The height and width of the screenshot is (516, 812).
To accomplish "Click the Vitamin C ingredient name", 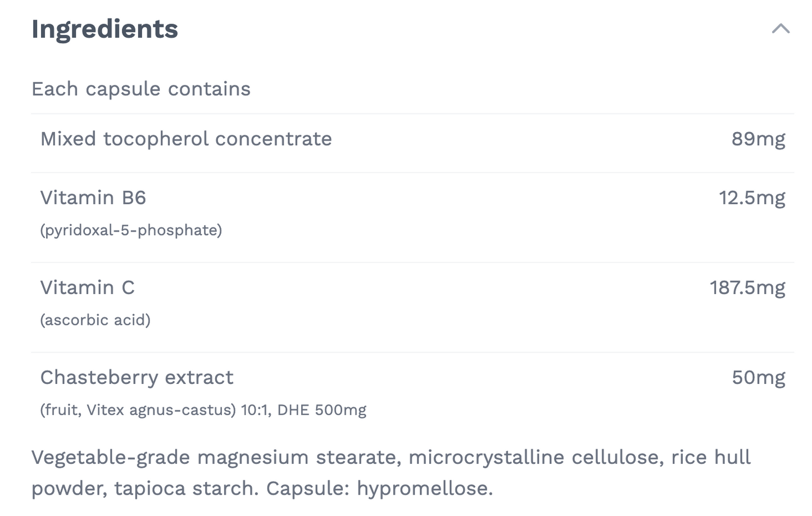I will [x=88, y=288].
